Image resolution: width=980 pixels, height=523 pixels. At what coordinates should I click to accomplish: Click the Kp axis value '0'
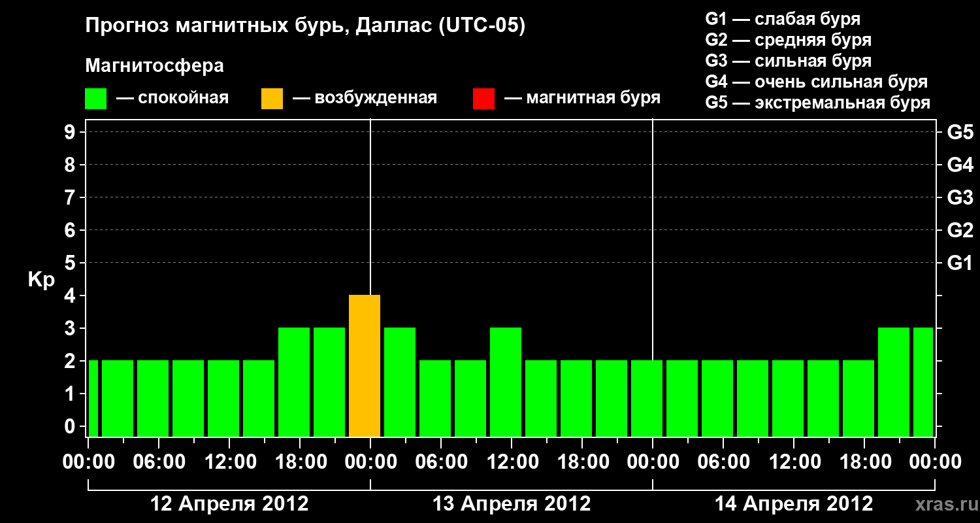71,426
